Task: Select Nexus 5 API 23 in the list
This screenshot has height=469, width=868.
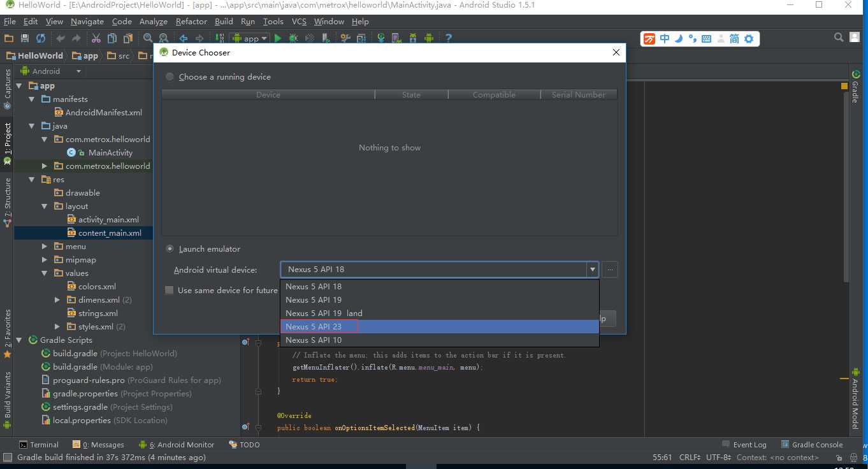Action: [x=440, y=326]
